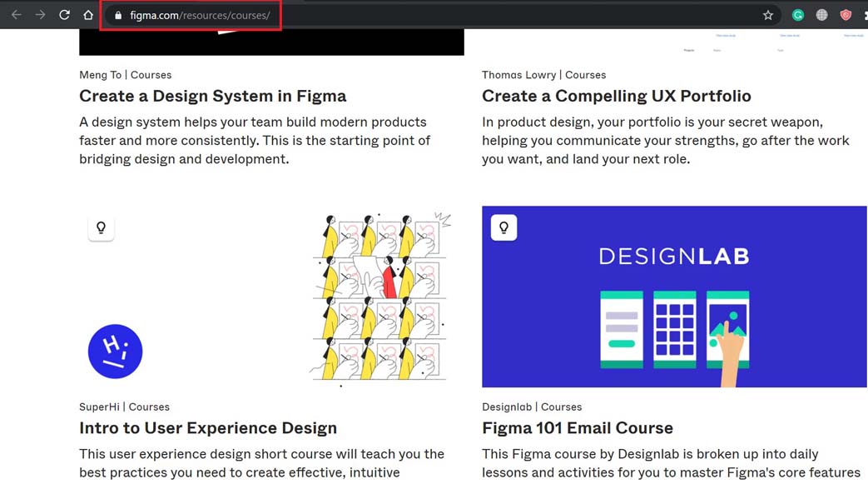Click the UX portfolio description paragraph
The height and width of the screenshot is (484, 868).
click(666, 140)
